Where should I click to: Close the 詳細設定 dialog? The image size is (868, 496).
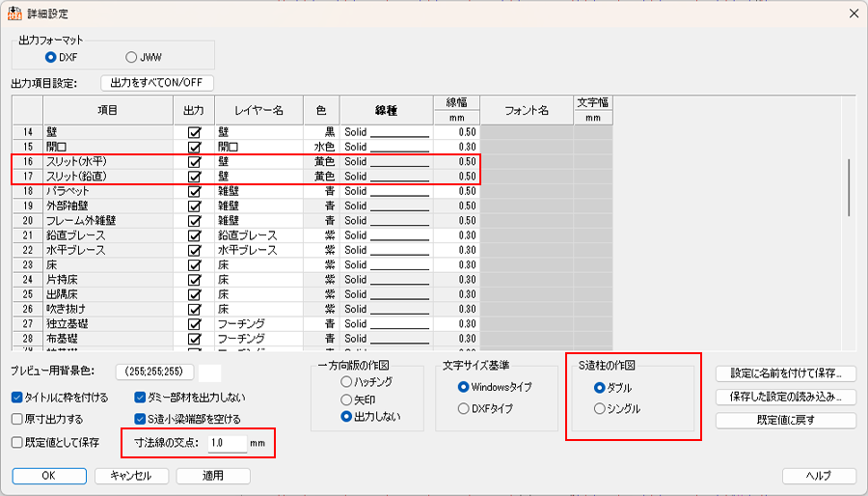(854, 14)
